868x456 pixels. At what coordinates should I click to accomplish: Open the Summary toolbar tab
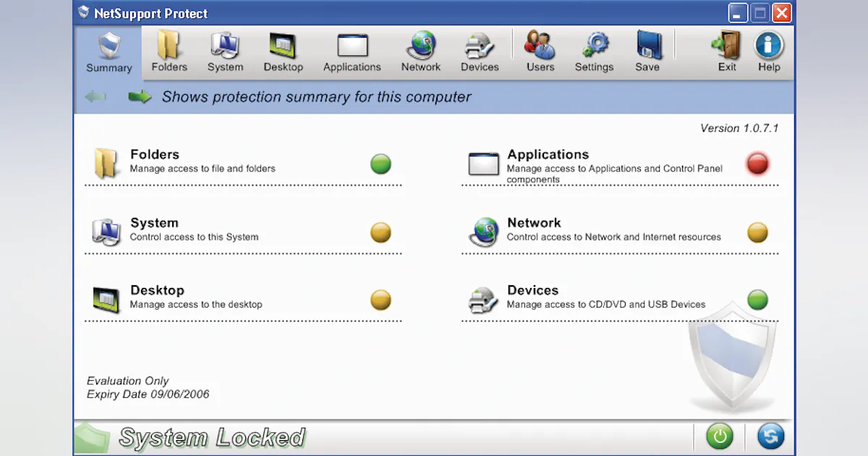(109, 53)
